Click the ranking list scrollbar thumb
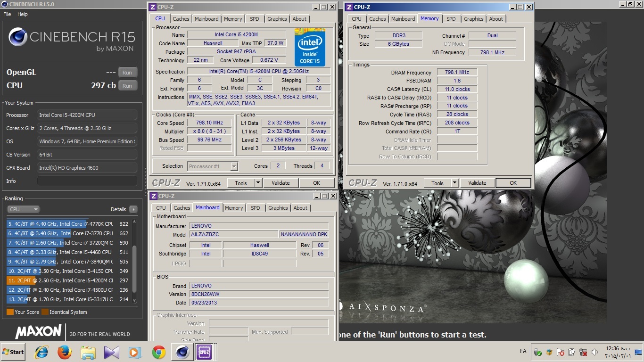The image size is (644, 362). coord(134,269)
